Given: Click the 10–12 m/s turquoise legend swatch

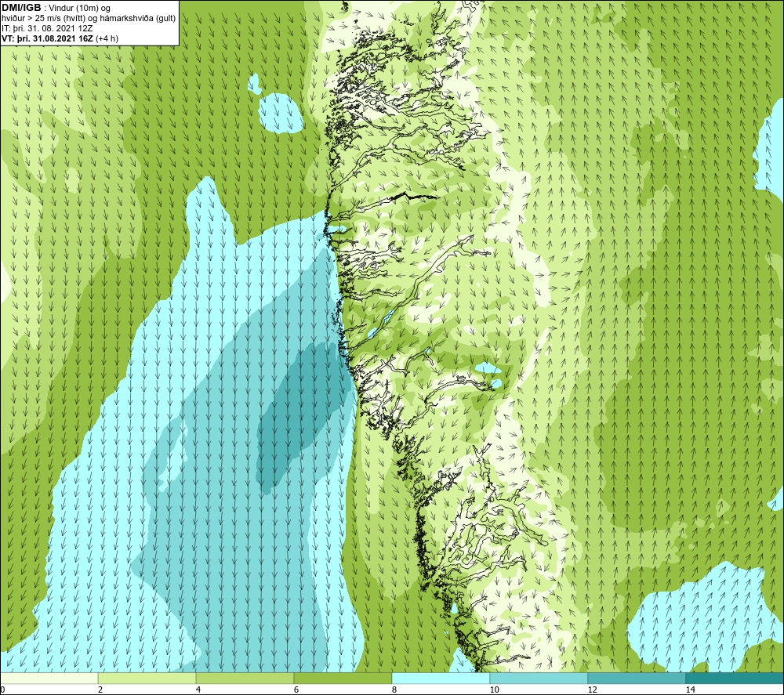Looking at the screenshot, I should 539,678.
